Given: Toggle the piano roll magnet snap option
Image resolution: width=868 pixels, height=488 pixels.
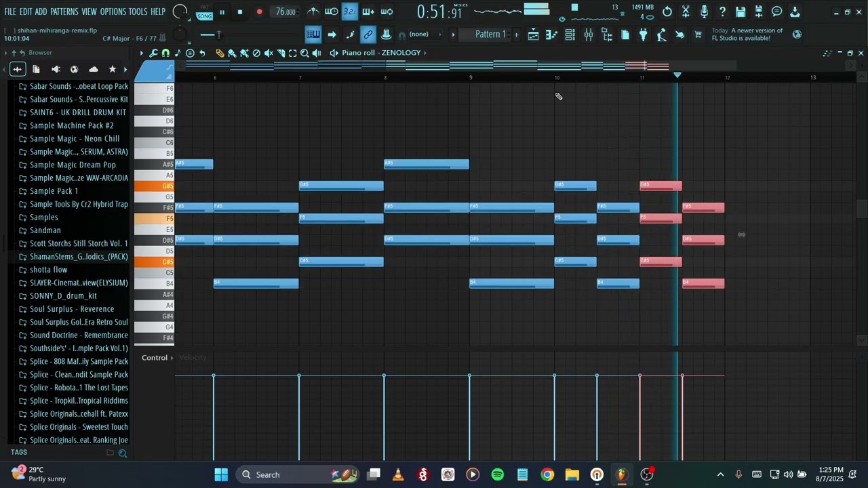Looking at the screenshot, I should click(x=165, y=53).
